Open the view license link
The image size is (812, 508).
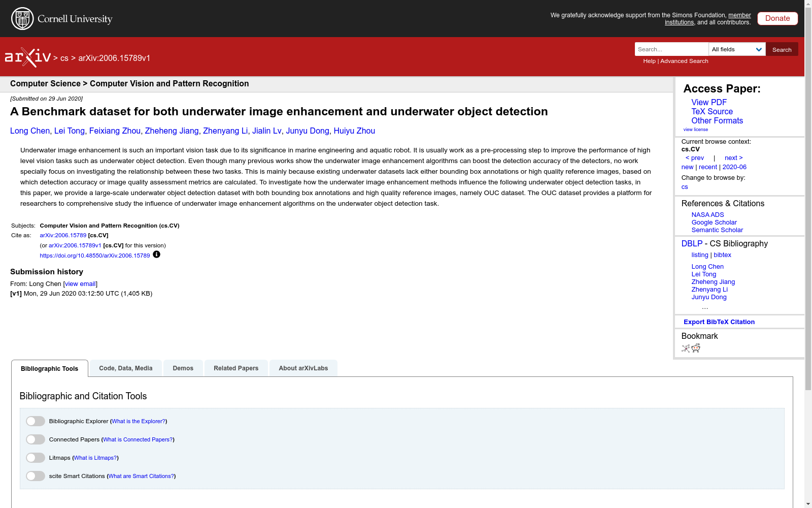point(695,130)
